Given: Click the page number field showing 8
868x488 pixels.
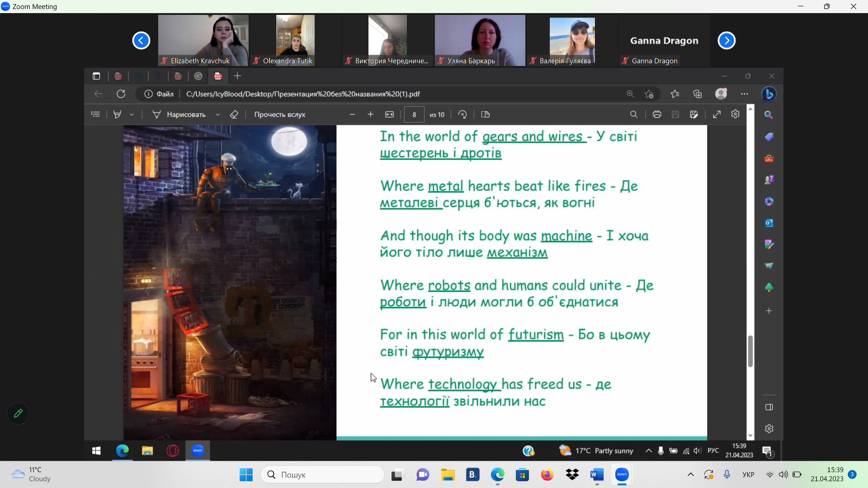Looking at the screenshot, I should 414,115.
